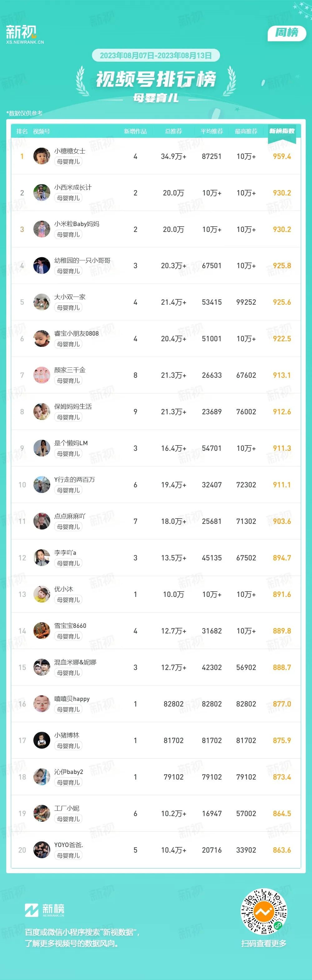The width and height of the screenshot is (312, 980).
Task: Click 嘻嘻贝happy account name
Action: tap(72, 698)
